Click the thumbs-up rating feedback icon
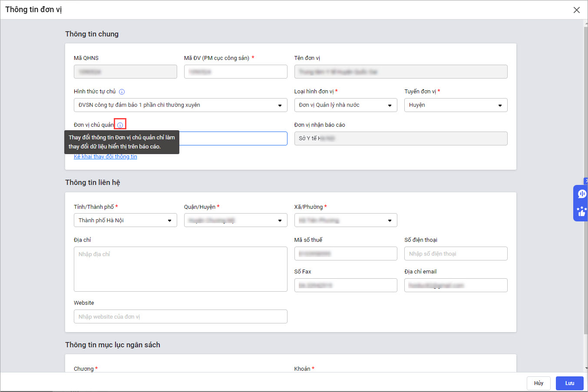 click(x=581, y=211)
